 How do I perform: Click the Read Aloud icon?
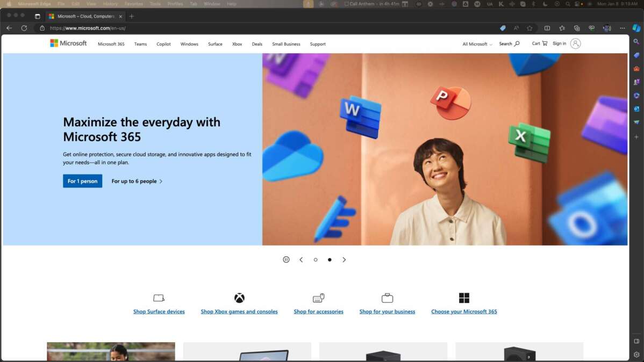pyautogui.click(x=516, y=28)
